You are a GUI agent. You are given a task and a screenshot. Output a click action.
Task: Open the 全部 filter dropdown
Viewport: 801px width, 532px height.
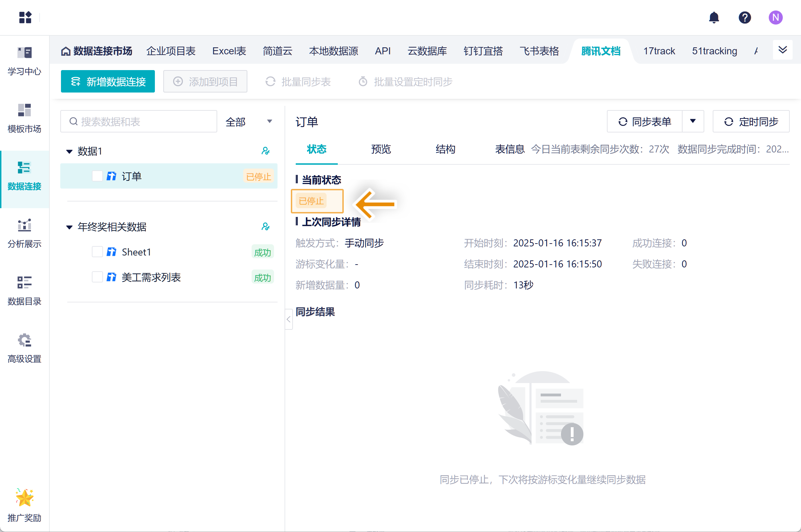(x=249, y=122)
